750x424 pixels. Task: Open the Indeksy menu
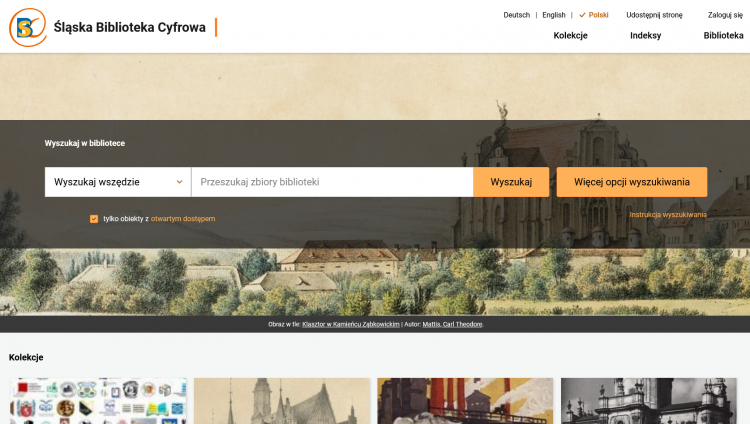(x=645, y=35)
